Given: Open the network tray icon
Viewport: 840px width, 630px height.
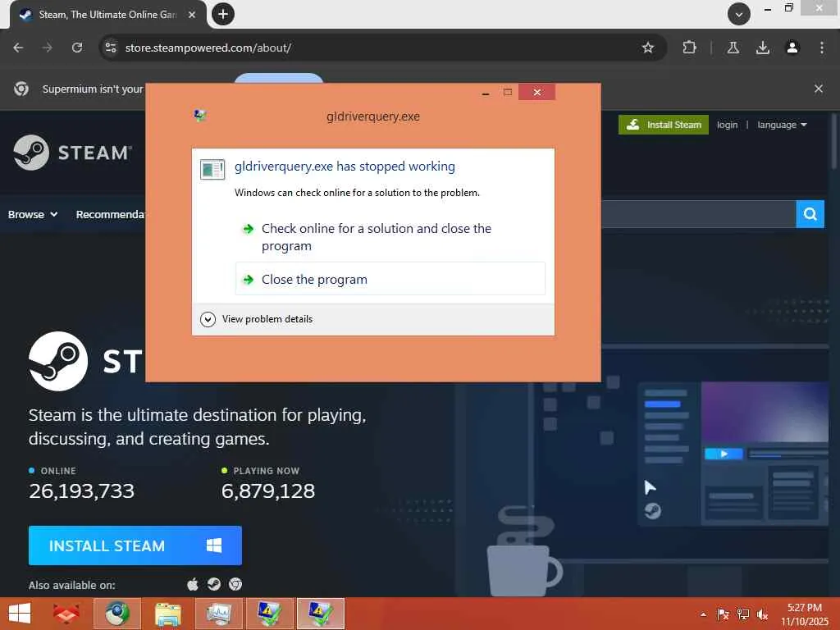Looking at the screenshot, I should [742, 614].
